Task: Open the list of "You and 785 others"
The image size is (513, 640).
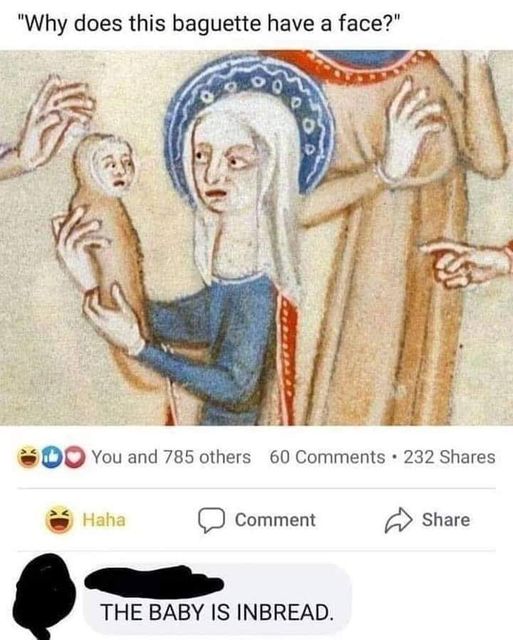Action: click(x=171, y=457)
